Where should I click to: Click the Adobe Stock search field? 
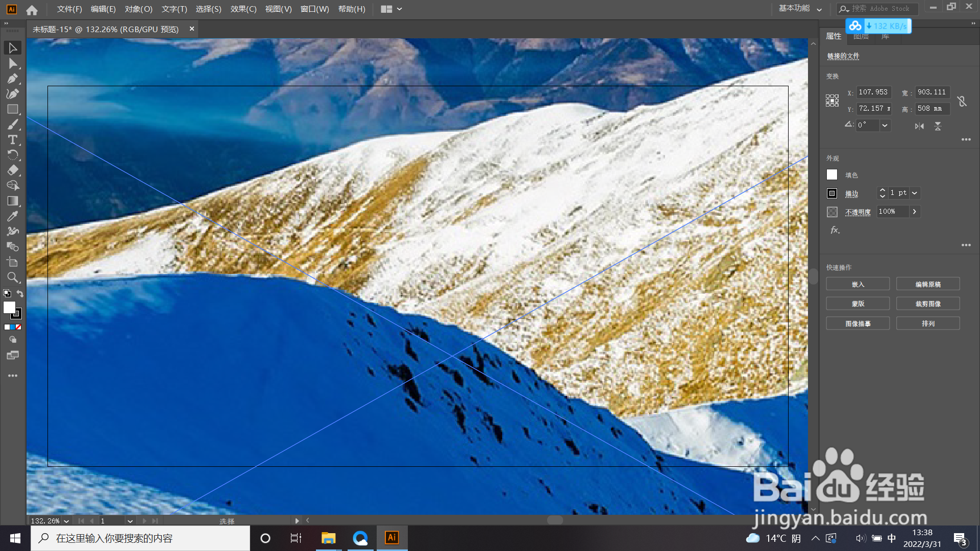tap(878, 9)
